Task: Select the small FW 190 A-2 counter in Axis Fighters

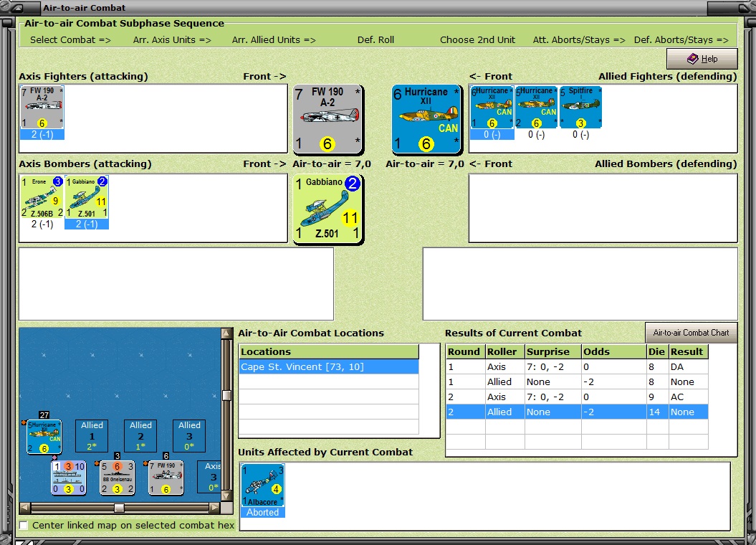Action: pos(42,107)
